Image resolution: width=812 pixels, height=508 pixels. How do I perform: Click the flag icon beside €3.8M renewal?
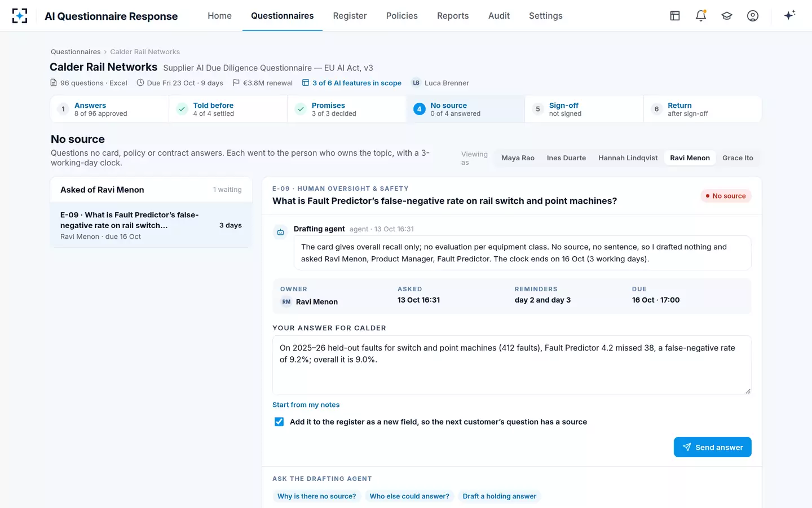(x=236, y=83)
